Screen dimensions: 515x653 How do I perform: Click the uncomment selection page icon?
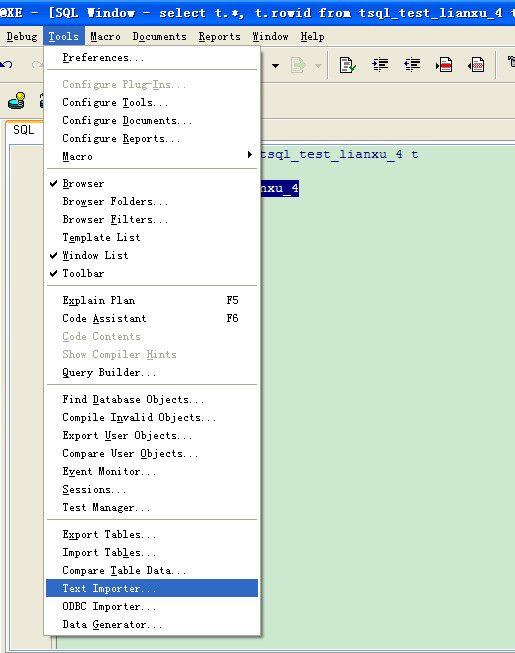[476, 65]
